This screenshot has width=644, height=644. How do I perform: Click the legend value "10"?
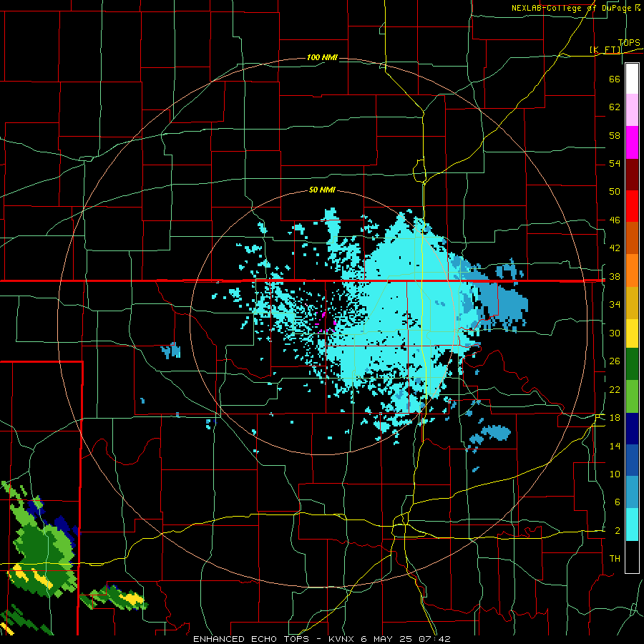point(615,474)
